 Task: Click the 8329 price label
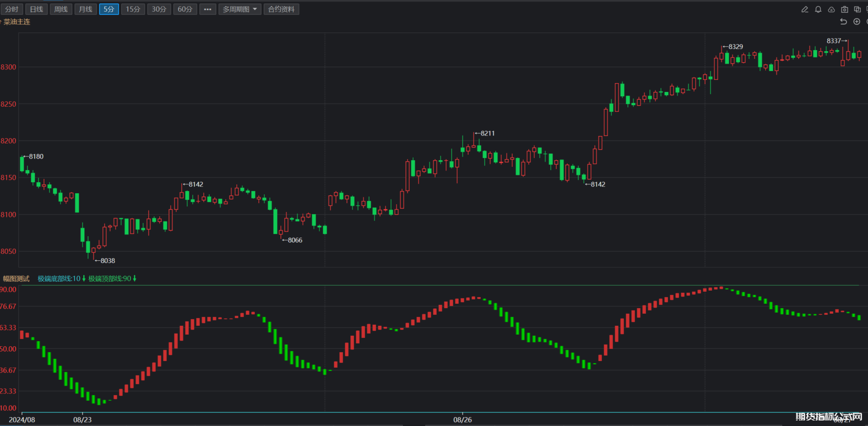tap(736, 47)
